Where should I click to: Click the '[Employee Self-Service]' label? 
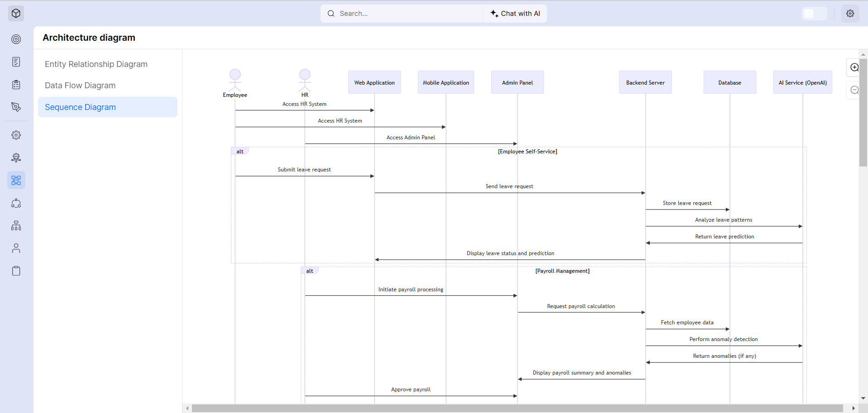tap(528, 152)
